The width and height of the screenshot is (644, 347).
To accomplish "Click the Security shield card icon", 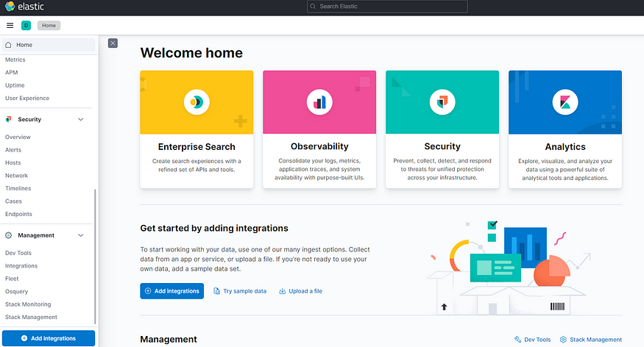I will pos(442,102).
